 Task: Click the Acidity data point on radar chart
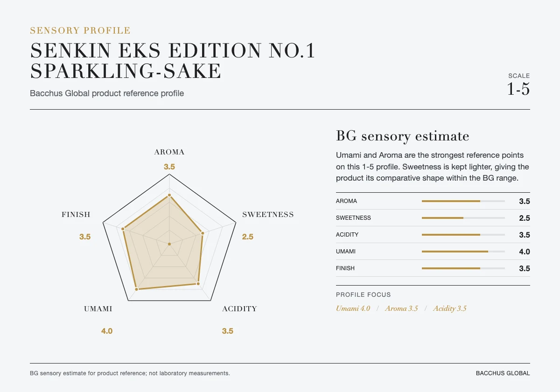(x=198, y=283)
